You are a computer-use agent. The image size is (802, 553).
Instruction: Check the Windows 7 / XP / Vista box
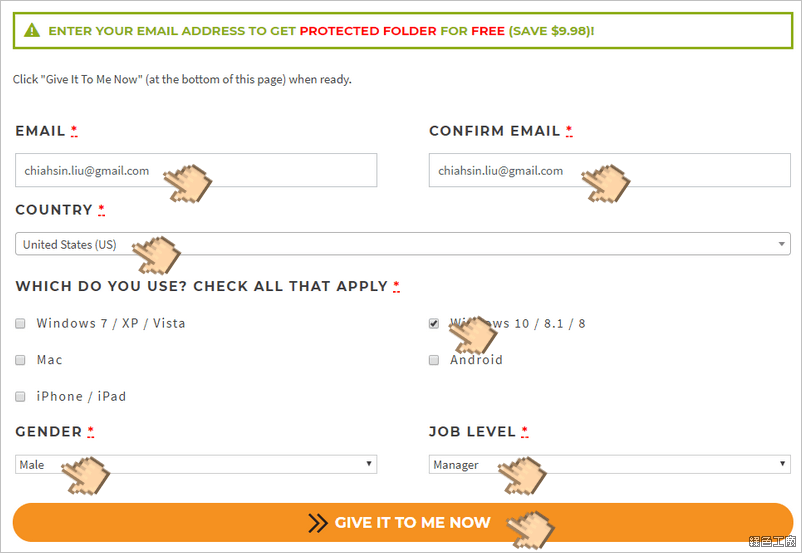pos(20,323)
